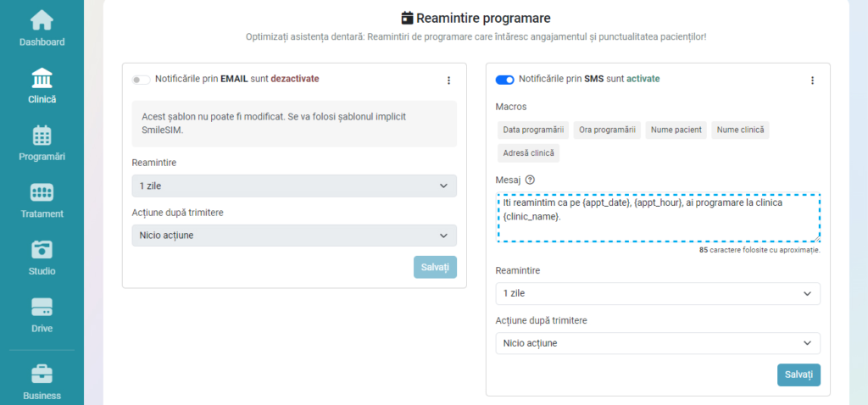This screenshot has height=405, width=868.
Task: Click the Clinică building icon
Action: tap(42, 79)
